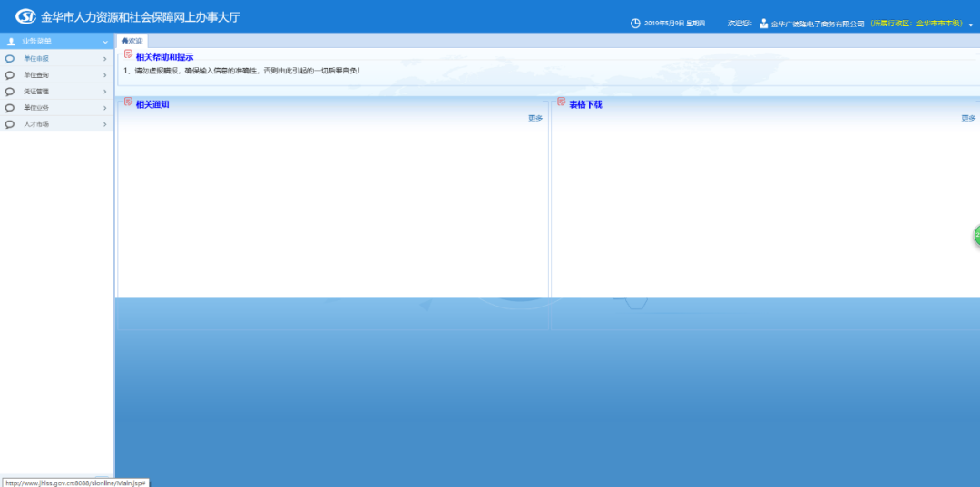Expand the 单位申报 menu arrow

coord(105,59)
